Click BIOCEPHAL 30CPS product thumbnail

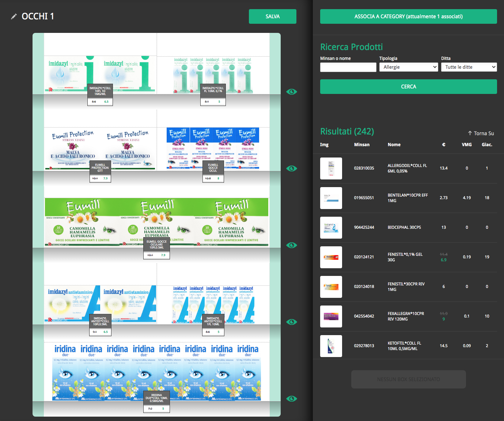tap(331, 228)
